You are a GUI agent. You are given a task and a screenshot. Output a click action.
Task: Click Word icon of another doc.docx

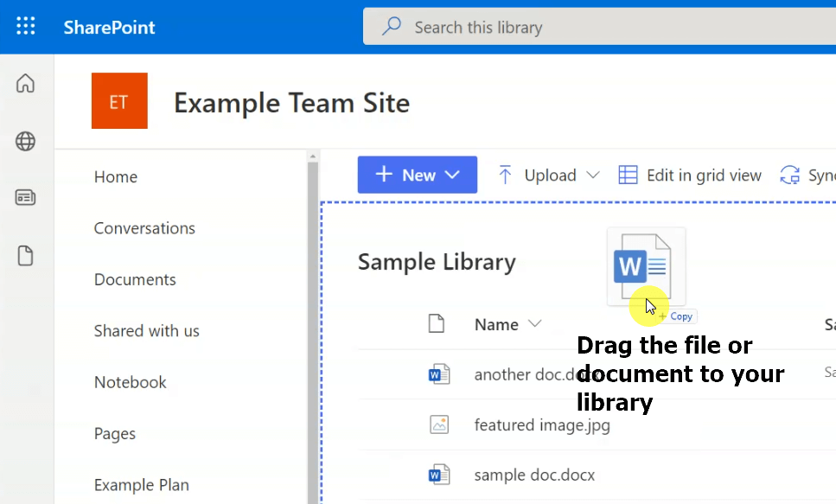(439, 374)
